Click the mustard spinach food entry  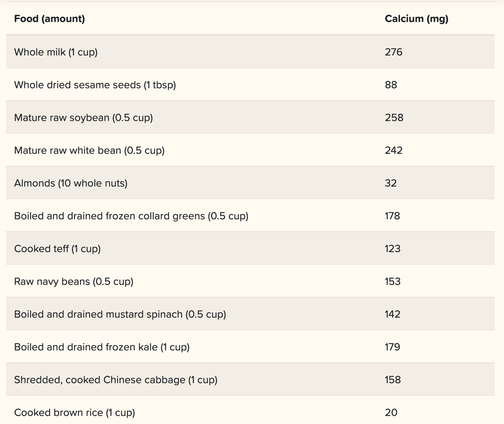pyautogui.click(x=120, y=314)
